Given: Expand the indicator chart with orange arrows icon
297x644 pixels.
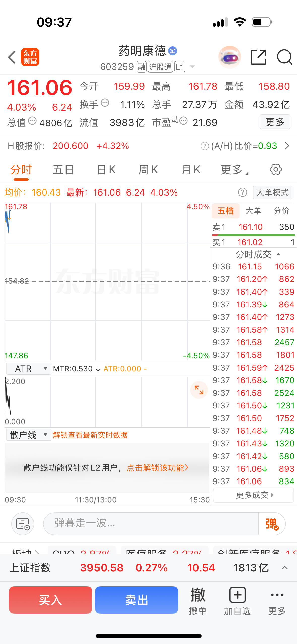Looking at the screenshot, I should [199, 390].
